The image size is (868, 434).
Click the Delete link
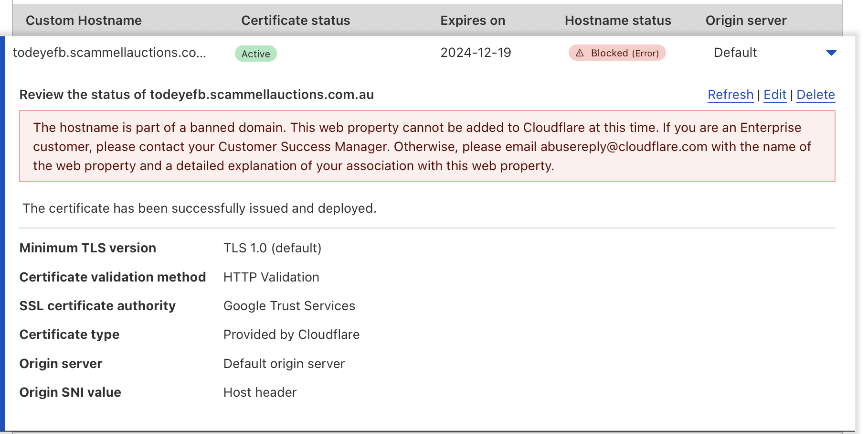coord(816,94)
